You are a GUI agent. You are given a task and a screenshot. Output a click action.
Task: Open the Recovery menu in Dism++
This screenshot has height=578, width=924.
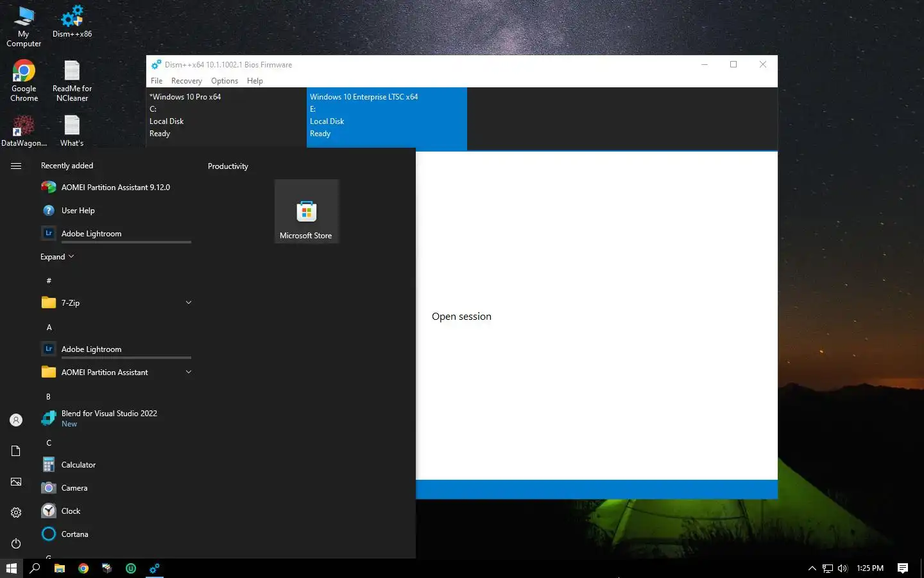pyautogui.click(x=186, y=81)
